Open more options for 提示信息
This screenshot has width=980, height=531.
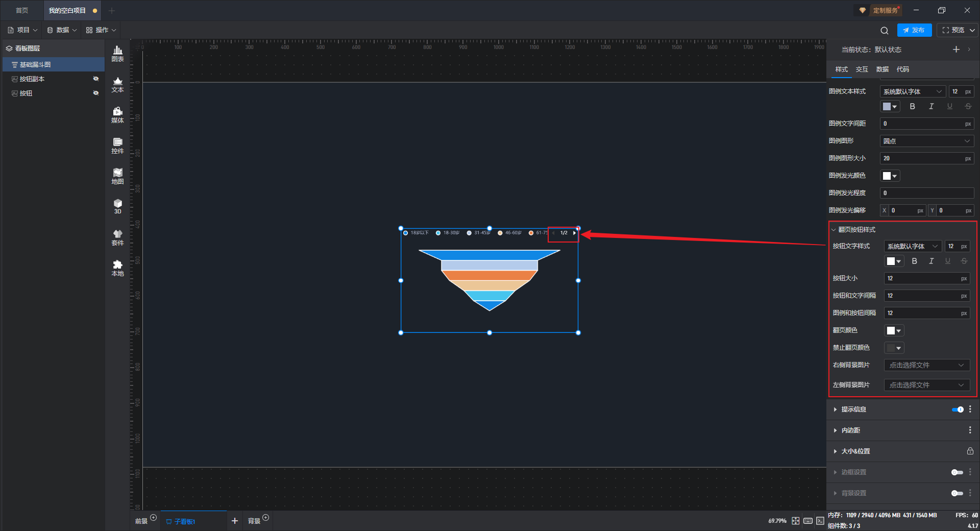pos(970,409)
